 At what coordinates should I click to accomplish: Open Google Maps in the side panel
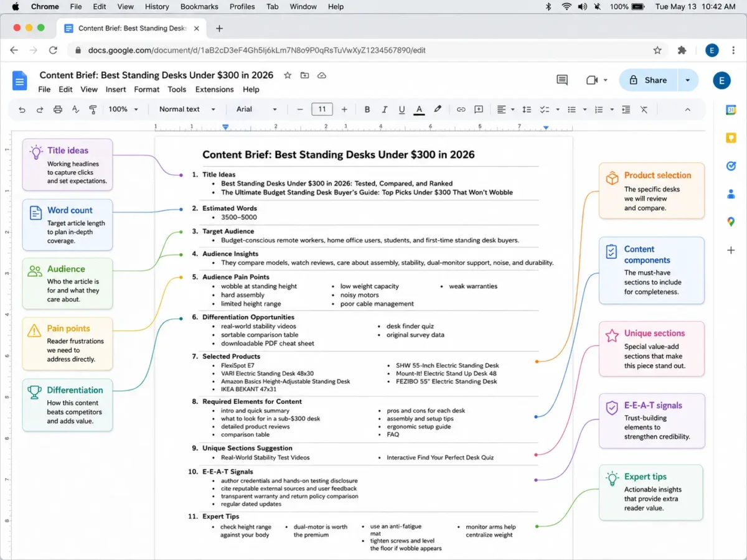pos(731,222)
